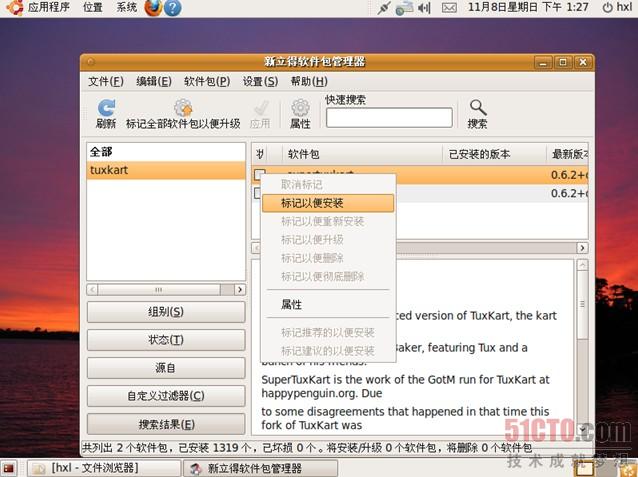Viewport: 638px width, 477px height.
Task: Click left arrow of left list scrollbar
Action: [92, 289]
